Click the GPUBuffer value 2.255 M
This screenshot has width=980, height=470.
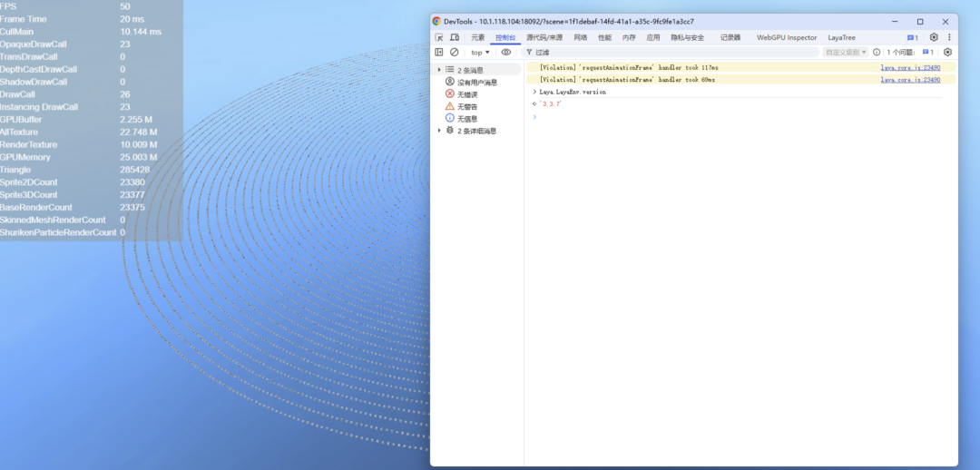[x=136, y=120]
